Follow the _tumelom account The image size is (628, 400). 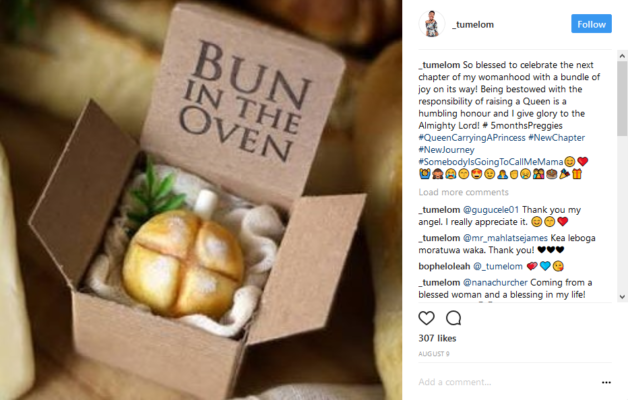pyautogui.click(x=591, y=24)
